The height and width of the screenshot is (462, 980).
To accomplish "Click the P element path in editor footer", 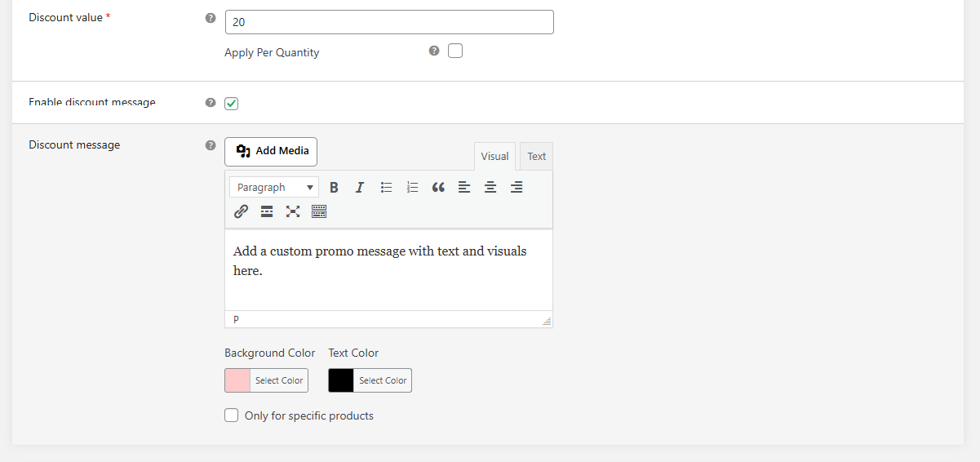I will (237, 319).
